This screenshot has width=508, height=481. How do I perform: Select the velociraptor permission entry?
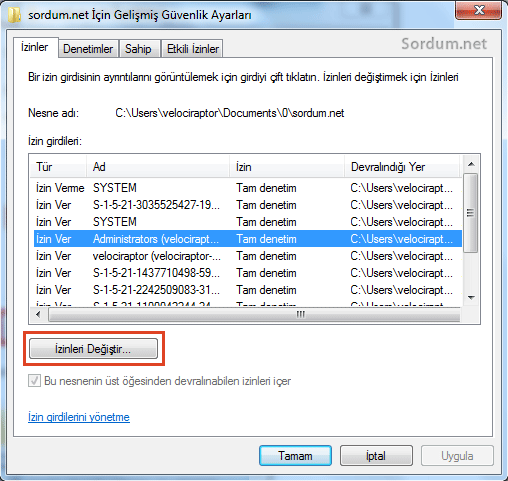coord(248,256)
